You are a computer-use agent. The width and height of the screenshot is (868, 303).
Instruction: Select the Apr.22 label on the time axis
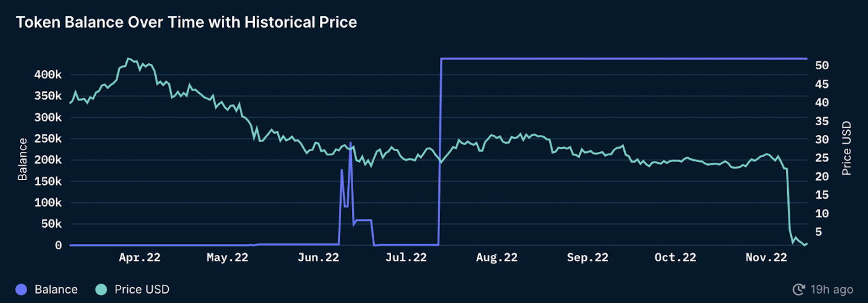139,258
